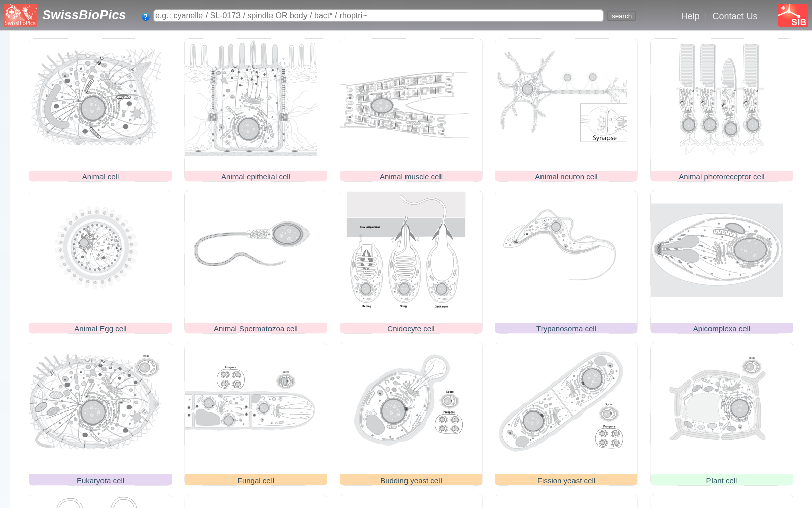Click the SwissBioPics logo icon
The image size is (812, 508).
(21, 15)
